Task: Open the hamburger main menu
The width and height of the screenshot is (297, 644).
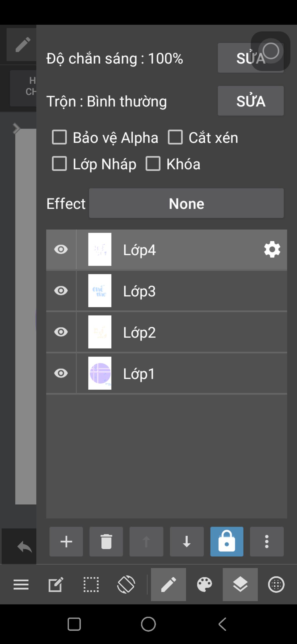Action: coord(21,585)
